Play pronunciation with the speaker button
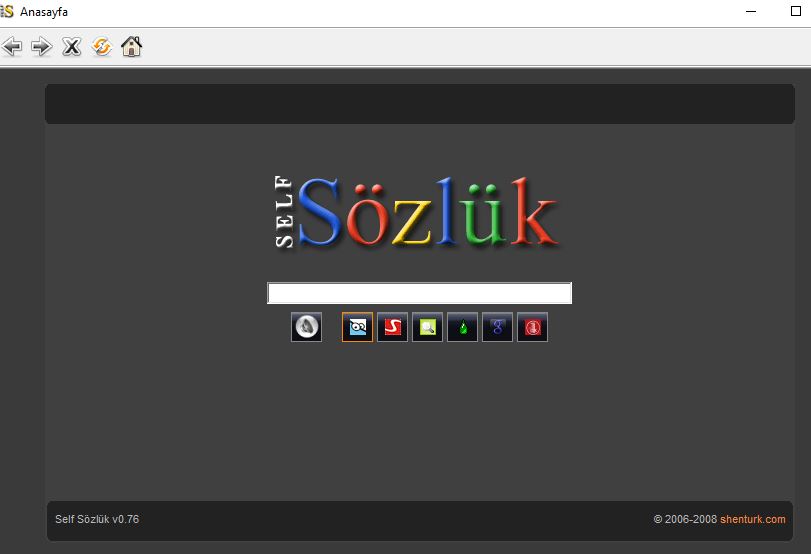Screen dimensions: 811x554 [306, 327]
